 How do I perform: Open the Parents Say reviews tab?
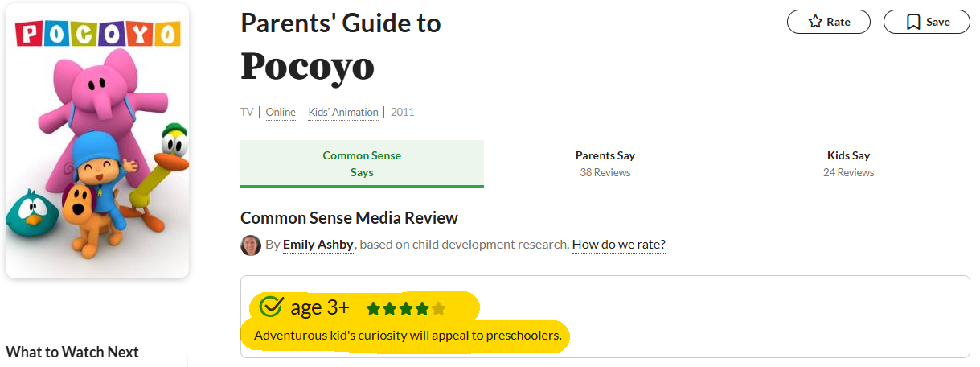605,163
